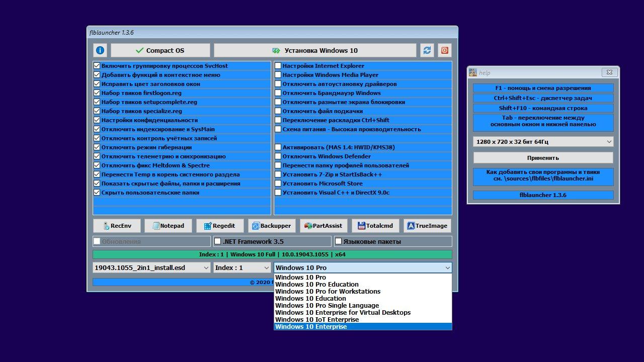
Task: Click Shift+F10 командная строка hint
Action: (x=543, y=108)
